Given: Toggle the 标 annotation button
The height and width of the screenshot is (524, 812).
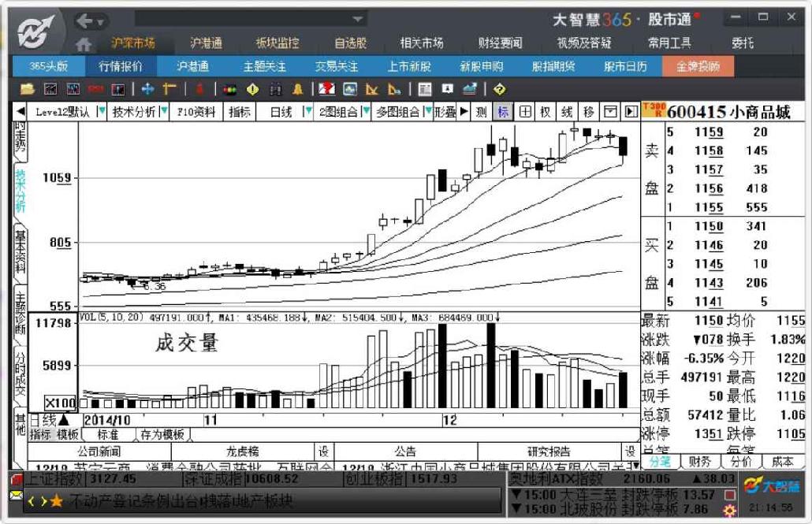Looking at the screenshot, I should [x=503, y=112].
